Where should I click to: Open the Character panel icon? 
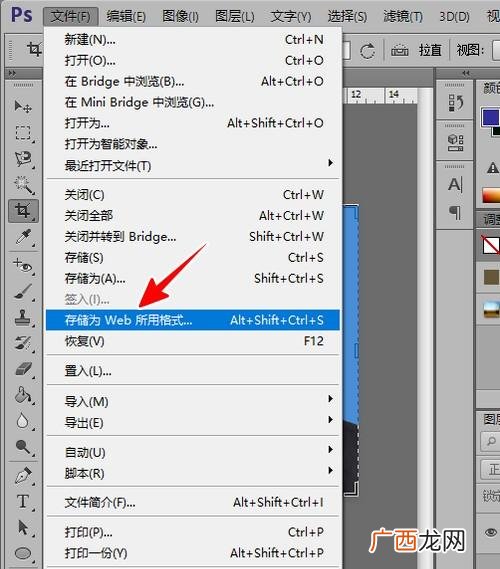pos(455,184)
